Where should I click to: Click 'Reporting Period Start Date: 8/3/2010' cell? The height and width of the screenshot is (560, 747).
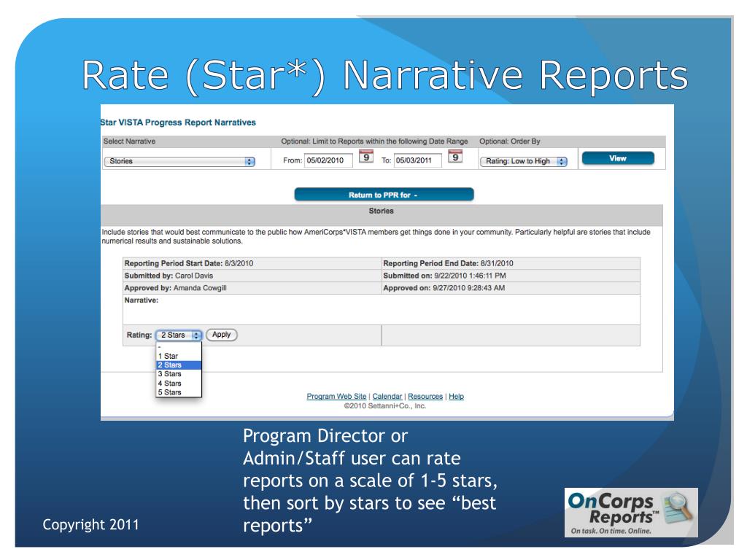(252, 263)
